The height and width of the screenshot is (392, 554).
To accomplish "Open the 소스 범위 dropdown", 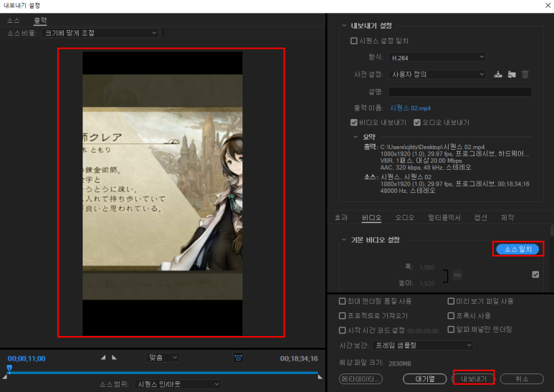I will point(178,384).
